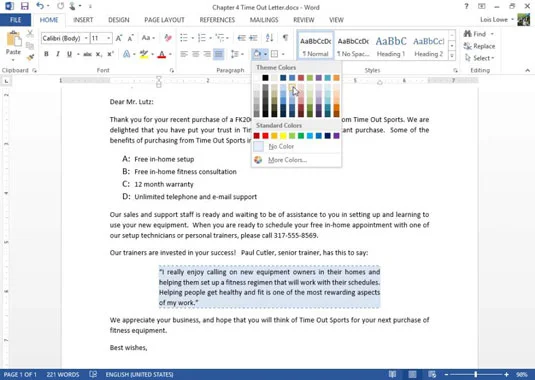This screenshot has width=535, height=380.
Task: Toggle Show/Hide paragraph marks
Action: 285,38
